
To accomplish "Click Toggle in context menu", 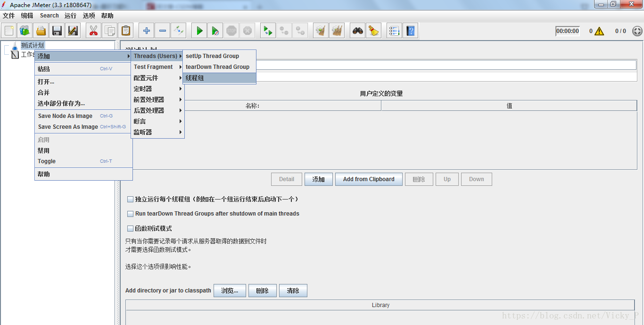I will click(x=83, y=161).
